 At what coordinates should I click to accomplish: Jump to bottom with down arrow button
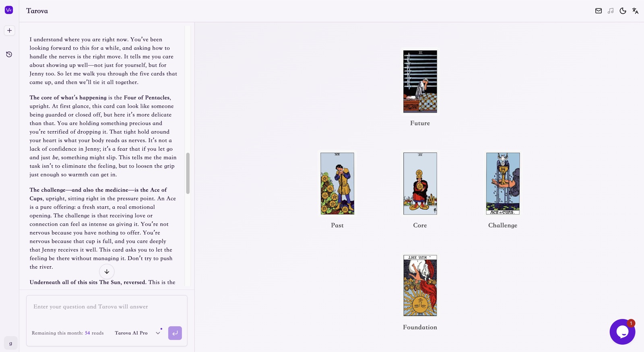[107, 272]
